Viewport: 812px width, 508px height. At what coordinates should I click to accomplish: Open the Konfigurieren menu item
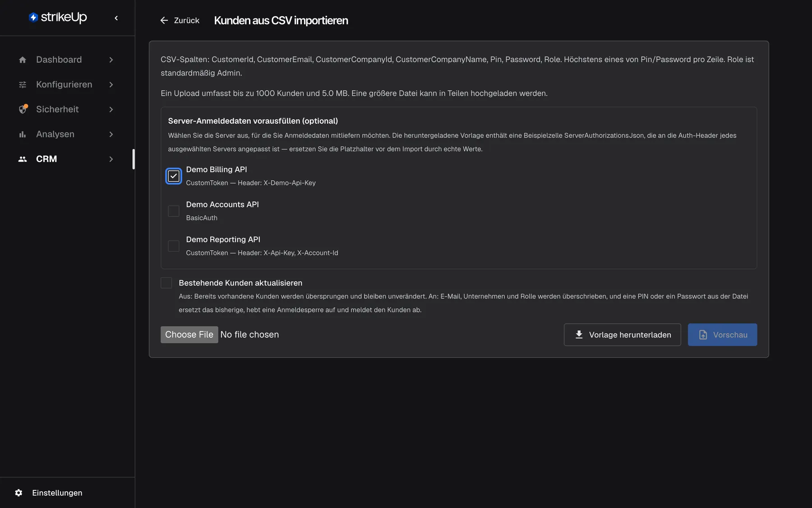click(66, 84)
